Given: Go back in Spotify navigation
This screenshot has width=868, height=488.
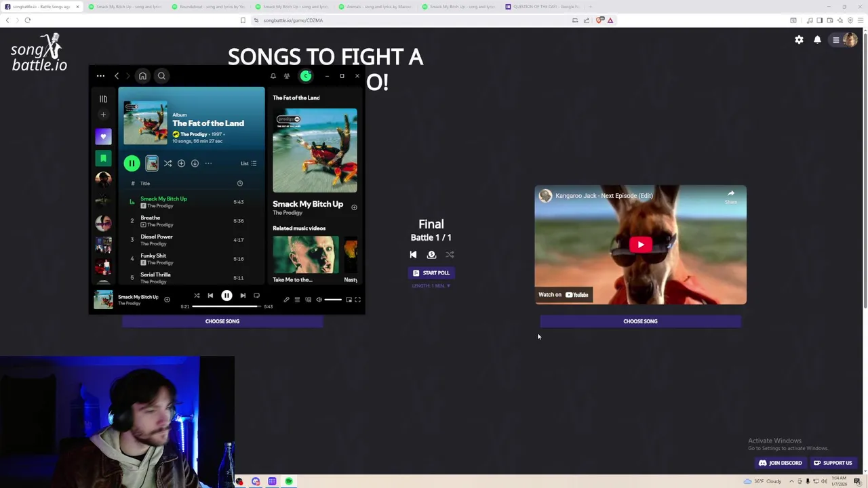Looking at the screenshot, I should pyautogui.click(x=117, y=76).
